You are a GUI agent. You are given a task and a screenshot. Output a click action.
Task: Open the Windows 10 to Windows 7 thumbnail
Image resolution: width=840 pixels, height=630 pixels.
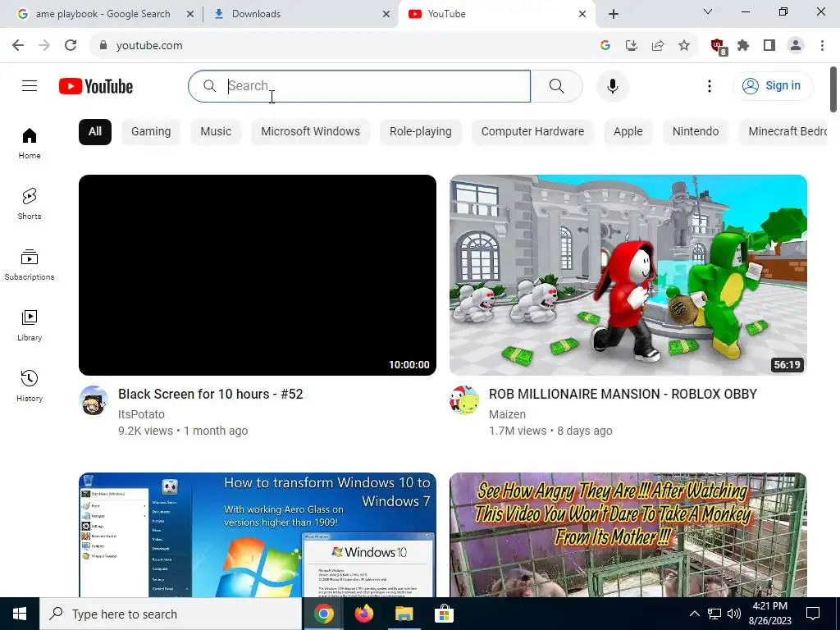pyautogui.click(x=257, y=535)
